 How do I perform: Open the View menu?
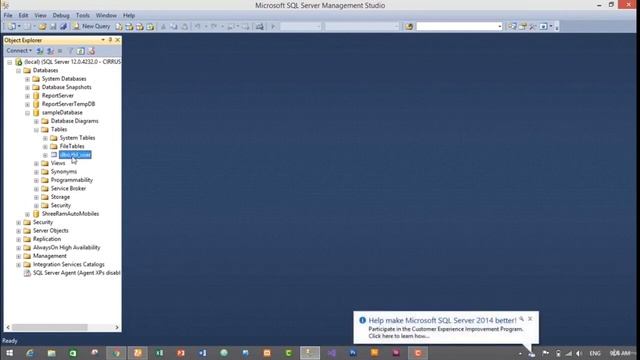tap(40, 16)
